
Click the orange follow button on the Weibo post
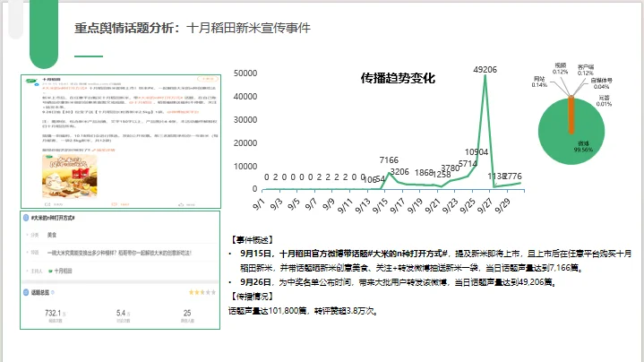pos(207,79)
